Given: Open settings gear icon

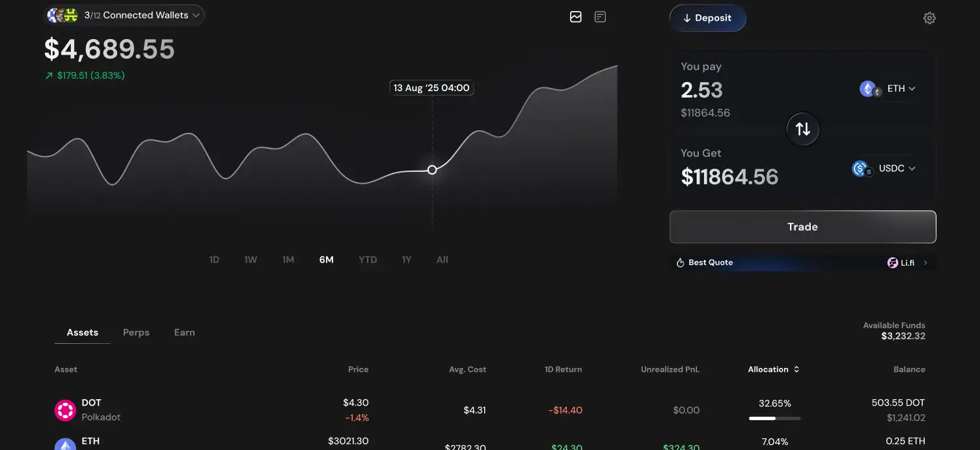Looking at the screenshot, I should 929,18.
